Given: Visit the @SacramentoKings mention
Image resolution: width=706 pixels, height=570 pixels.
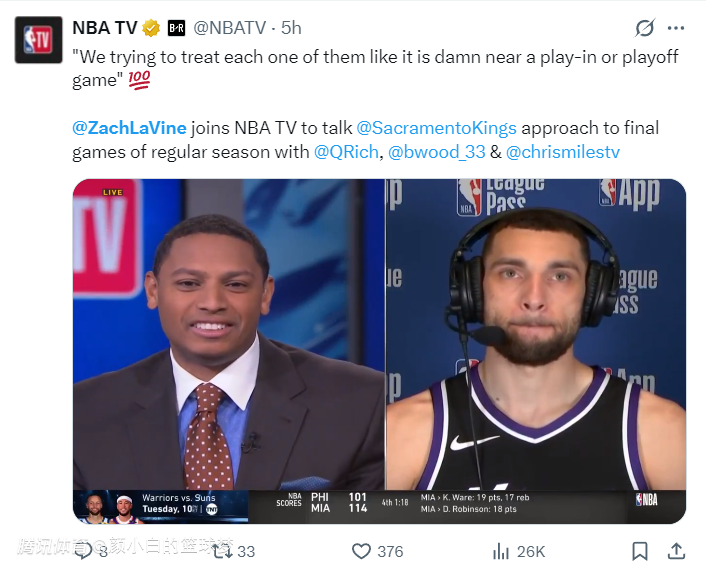Looking at the screenshot, I should click(x=437, y=129).
